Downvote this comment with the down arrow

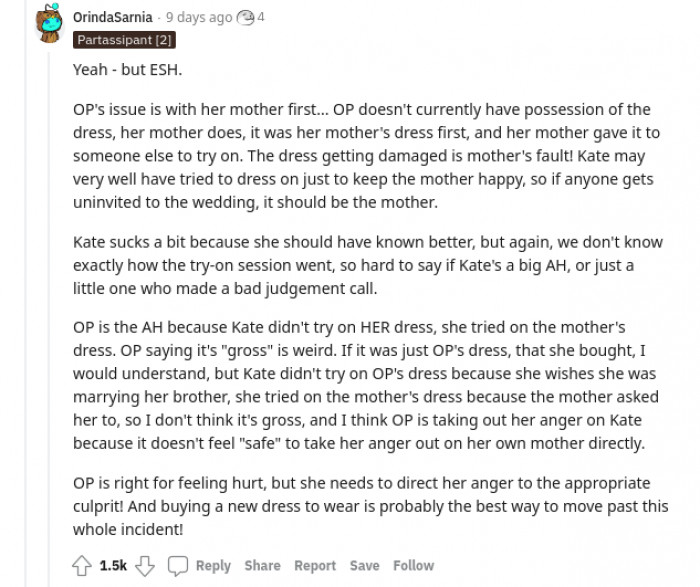point(145,566)
